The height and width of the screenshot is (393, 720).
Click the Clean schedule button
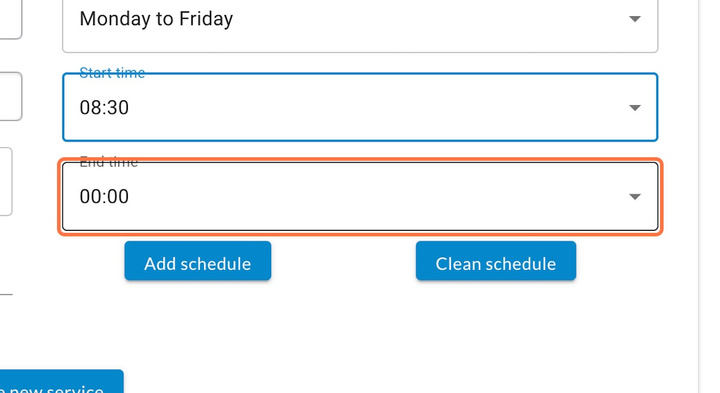495,261
